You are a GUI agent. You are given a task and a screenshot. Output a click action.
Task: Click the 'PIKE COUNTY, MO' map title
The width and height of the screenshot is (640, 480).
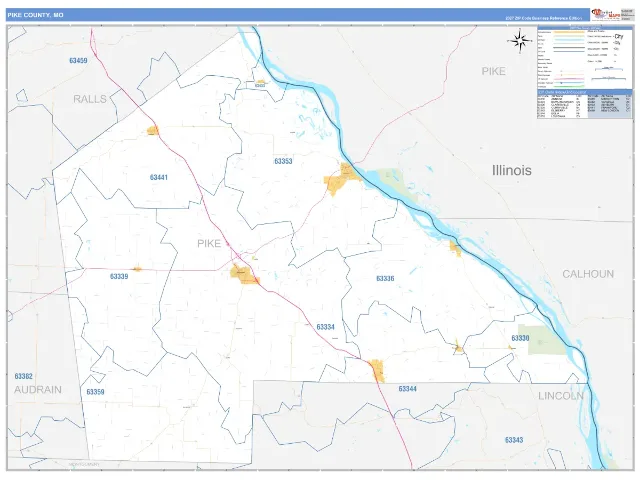click(36, 15)
